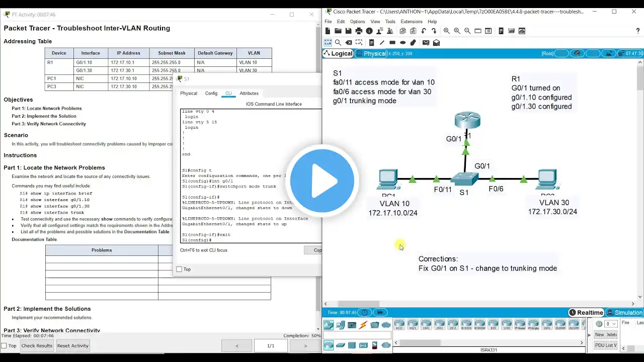
Task: Switch to the Config tab in S1 window
Action: pos(211,94)
